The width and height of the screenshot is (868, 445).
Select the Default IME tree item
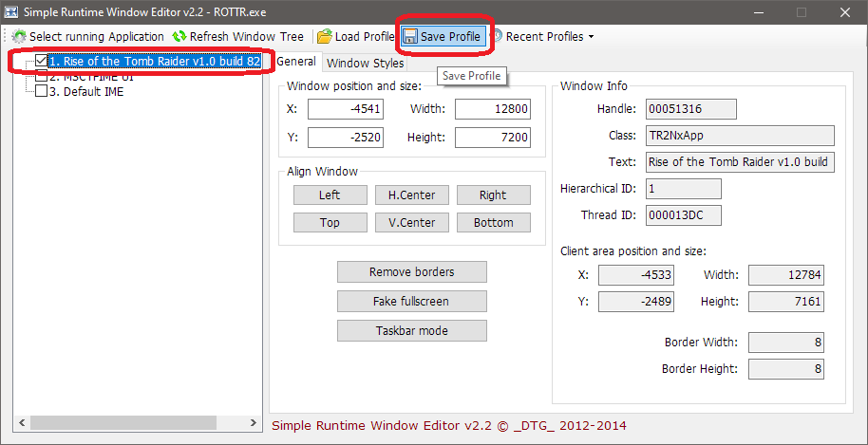(x=93, y=92)
